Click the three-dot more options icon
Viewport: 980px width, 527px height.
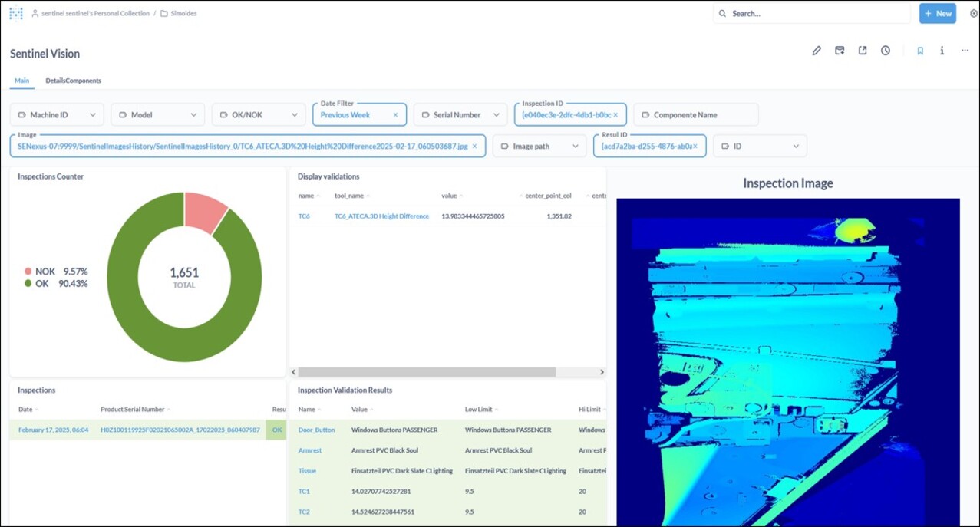(x=965, y=51)
